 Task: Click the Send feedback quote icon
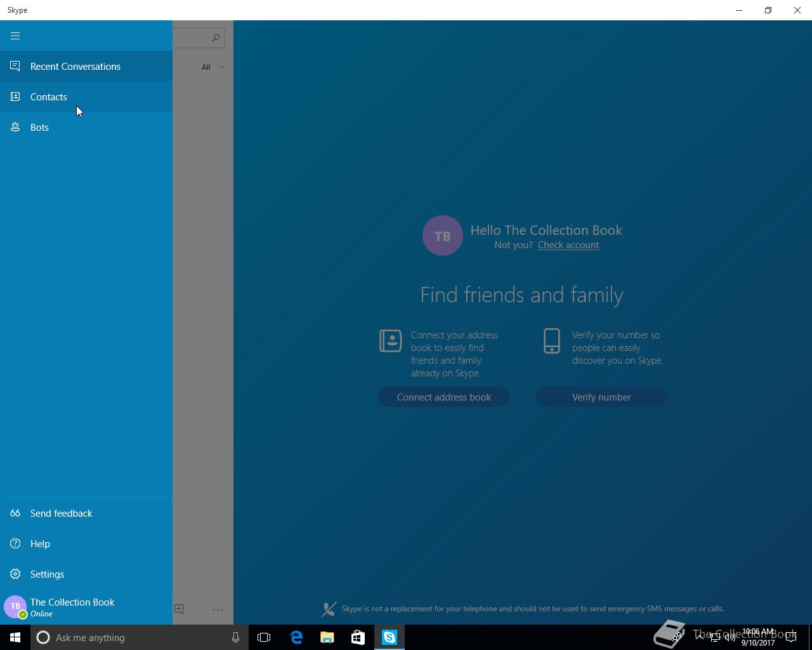15,513
